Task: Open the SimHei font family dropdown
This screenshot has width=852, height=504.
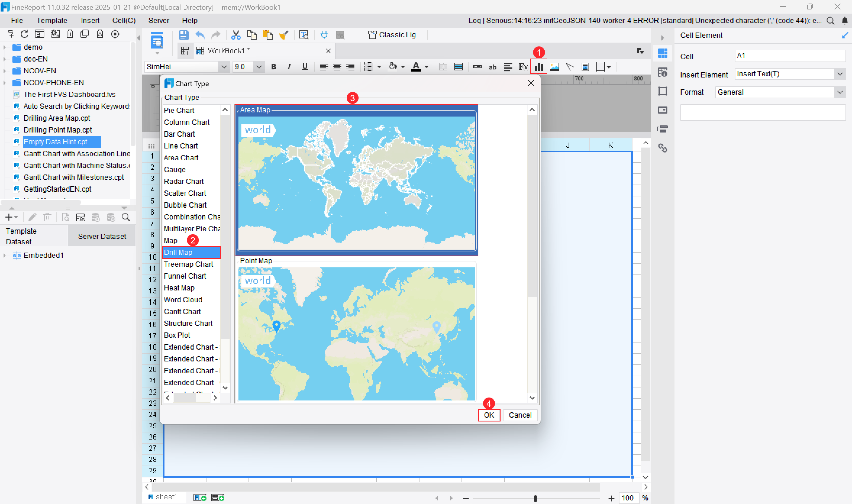Action: click(x=224, y=67)
